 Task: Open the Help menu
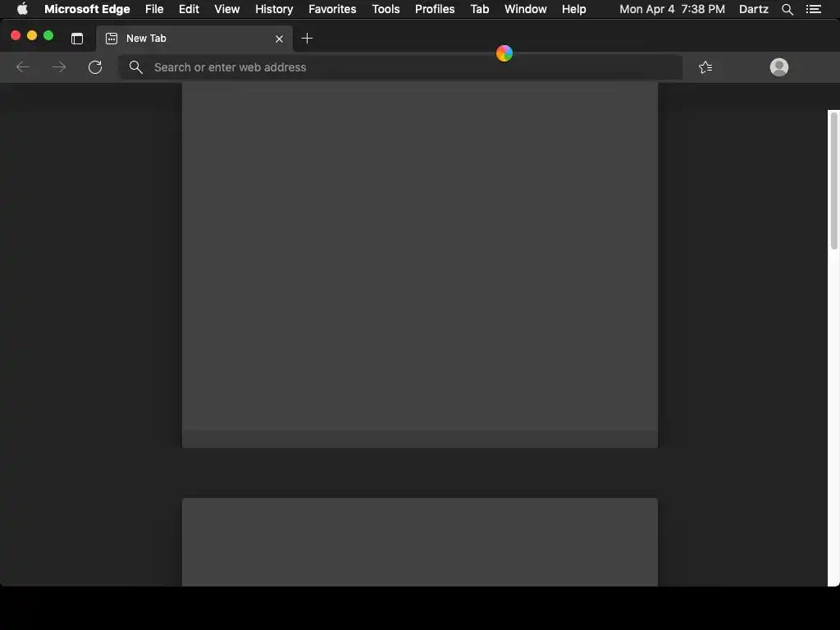click(x=573, y=9)
